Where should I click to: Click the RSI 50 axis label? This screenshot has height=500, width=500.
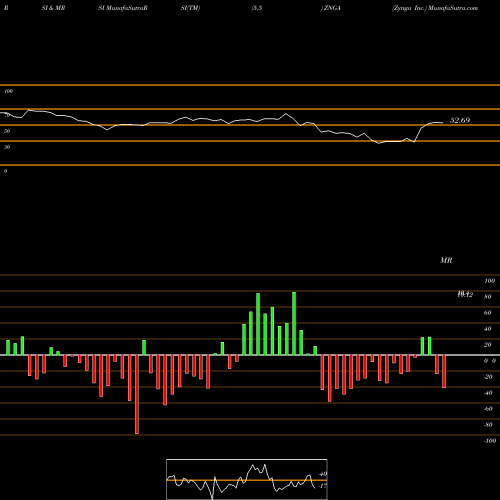(7, 131)
